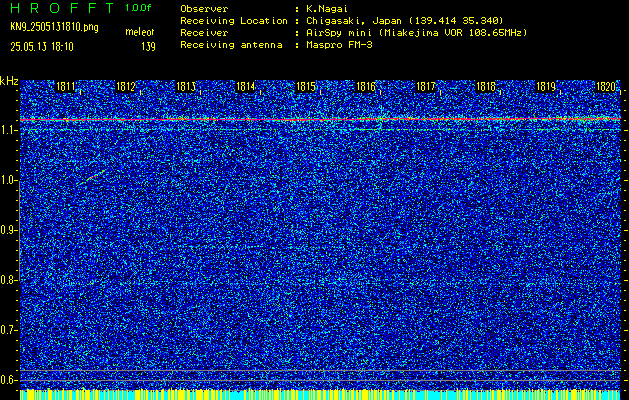
Task: Click the 0.9 kHz axis label
Action: pos(8,230)
